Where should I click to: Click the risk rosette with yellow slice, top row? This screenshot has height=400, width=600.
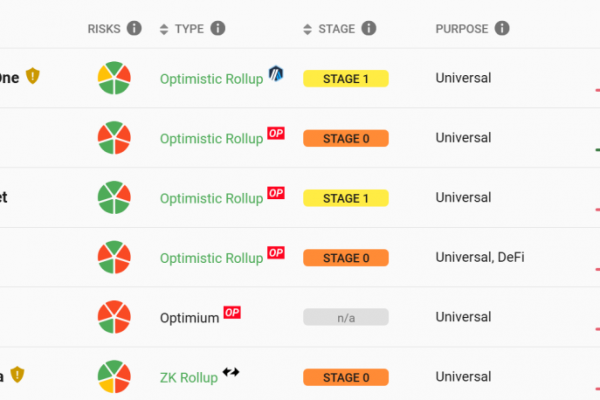pyautogui.click(x=114, y=78)
